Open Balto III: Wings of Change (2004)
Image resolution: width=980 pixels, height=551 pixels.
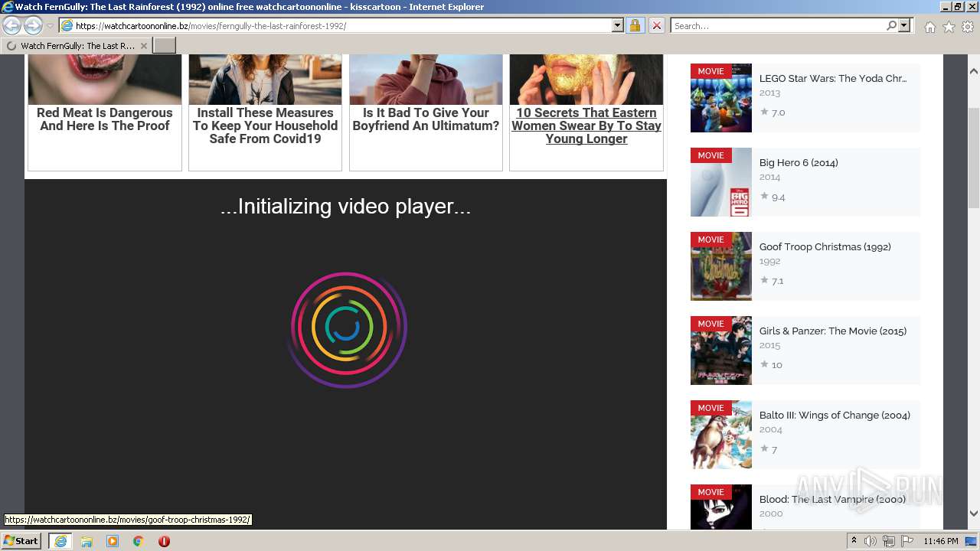click(x=835, y=415)
